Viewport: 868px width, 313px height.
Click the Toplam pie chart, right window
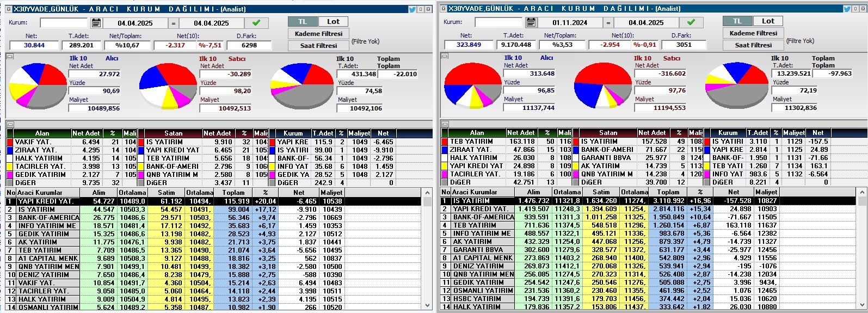coord(736,85)
